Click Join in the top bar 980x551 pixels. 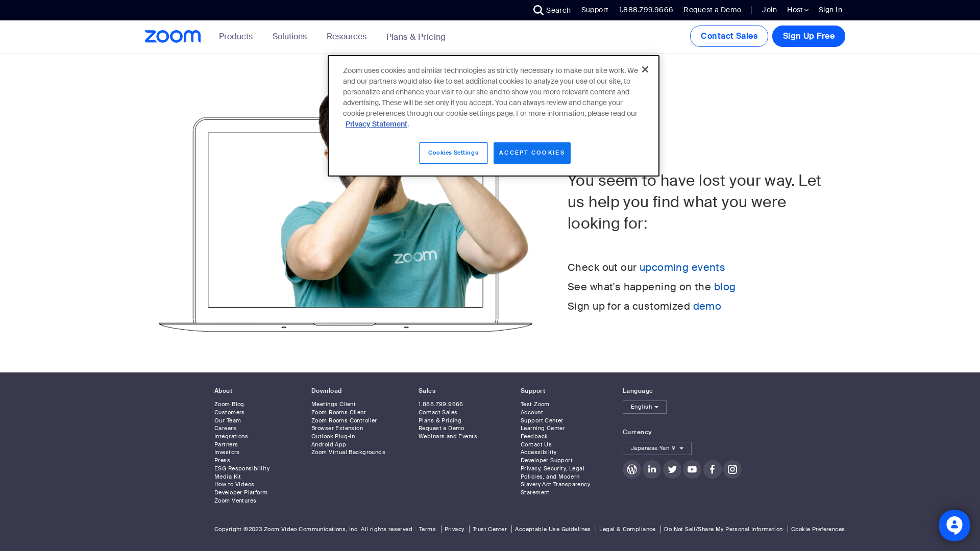tap(769, 10)
